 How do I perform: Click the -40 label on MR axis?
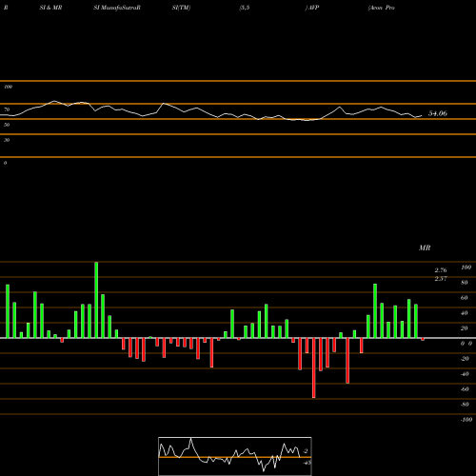[465, 374]
